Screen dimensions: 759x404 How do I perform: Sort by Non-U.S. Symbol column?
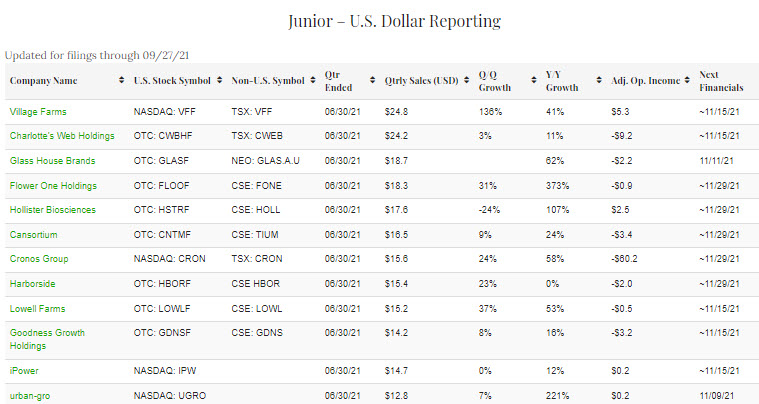pyautogui.click(x=268, y=81)
